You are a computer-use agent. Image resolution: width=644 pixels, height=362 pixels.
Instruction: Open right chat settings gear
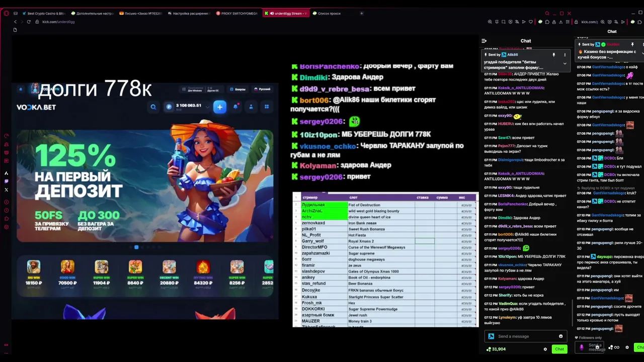[627, 347]
